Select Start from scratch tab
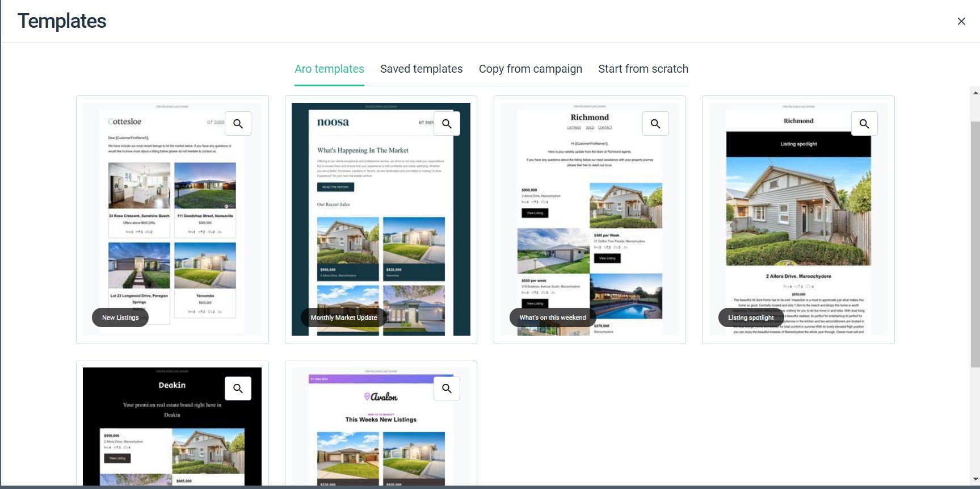Screen dimensions: 980x489 click(643, 69)
